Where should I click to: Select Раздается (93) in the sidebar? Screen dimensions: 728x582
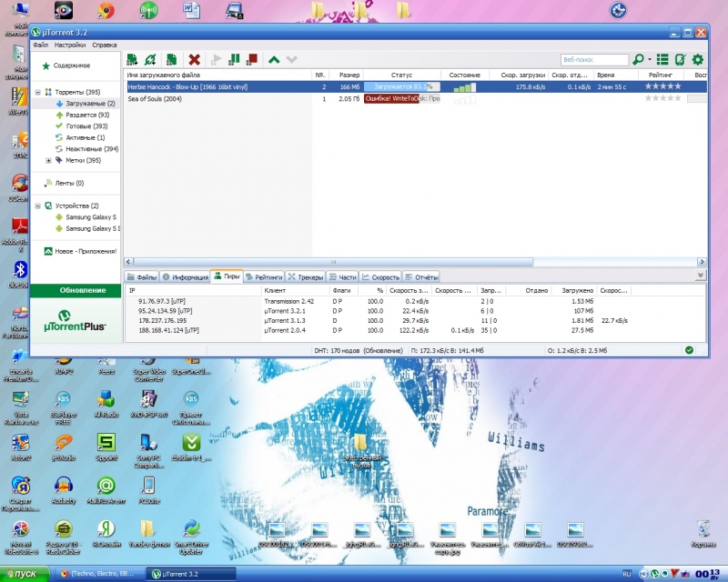[x=87, y=115]
